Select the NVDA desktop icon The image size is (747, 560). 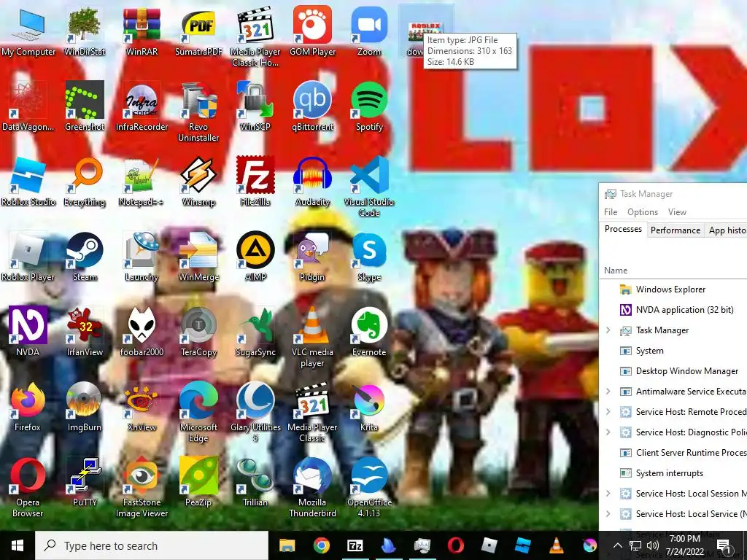click(28, 332)
